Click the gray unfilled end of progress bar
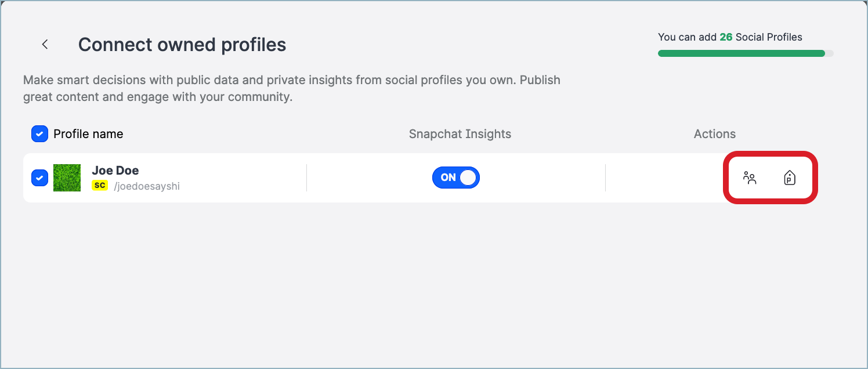Viewport: 868px width, 369px height. pos(830,53)
